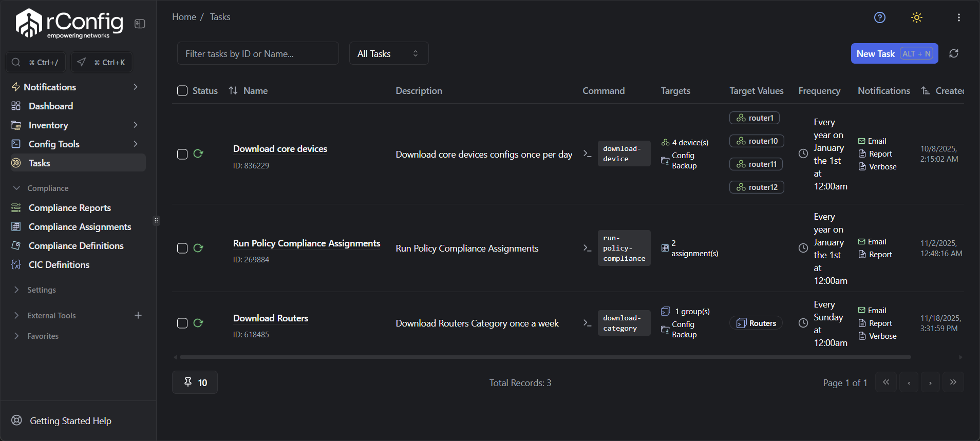Open Dashboard from the sidebar
Viewport: 980px width, 441px height.
(x=78, y=106)
